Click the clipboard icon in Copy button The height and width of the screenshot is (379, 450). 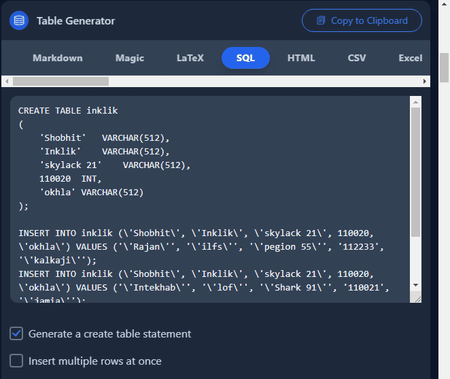click(321, 21)
